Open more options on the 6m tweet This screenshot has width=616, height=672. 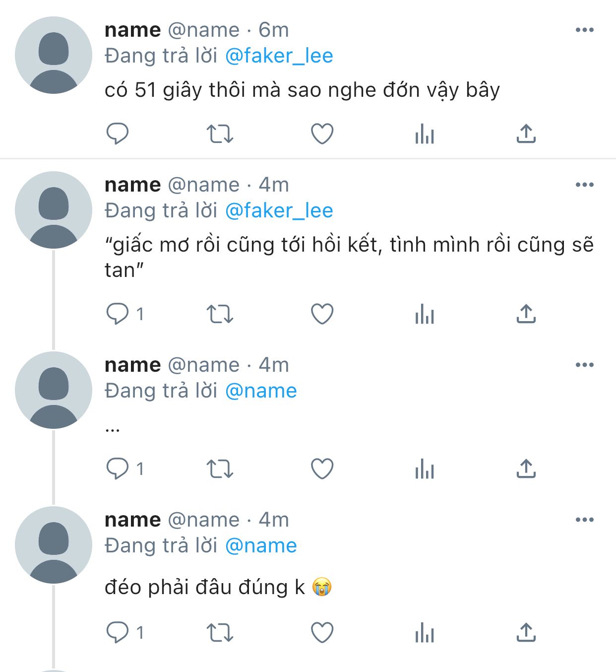[x=585, y=30]
